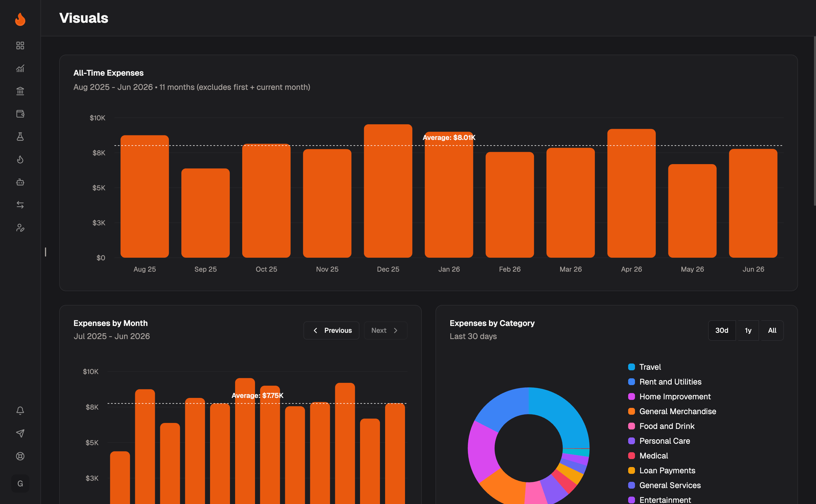Click the robot assistant sidebar icon
816x504 pixels.
coord(20,182)
